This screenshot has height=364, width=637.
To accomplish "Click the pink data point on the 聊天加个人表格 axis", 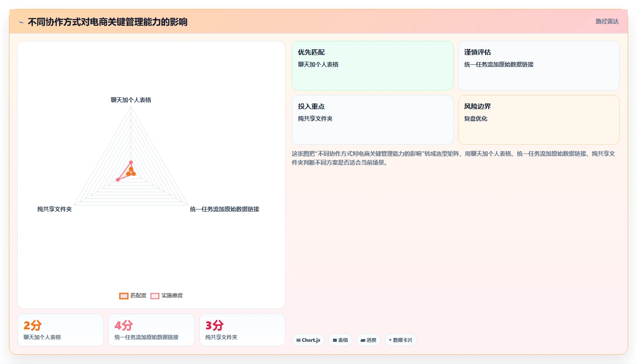I will click(x=131, y=162).
